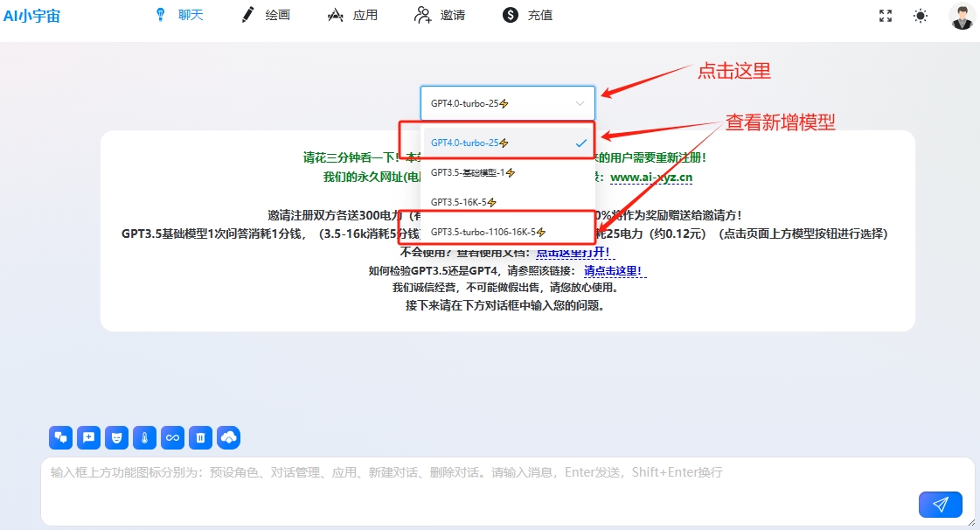Click the AI小宇宙 logo
The image size is (980, 530).
click(31, 16)
